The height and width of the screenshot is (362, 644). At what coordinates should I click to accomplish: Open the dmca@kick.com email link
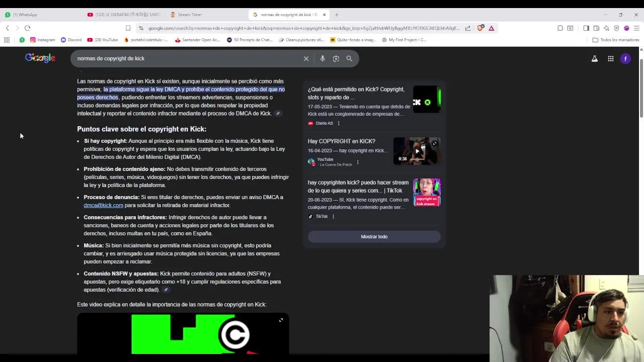[x=103, y=205]
